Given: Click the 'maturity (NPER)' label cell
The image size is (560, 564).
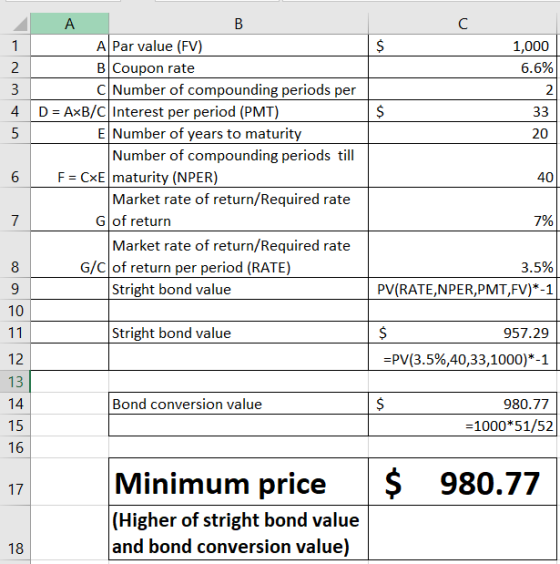Looking at the screenshot, I should [238, 166].
